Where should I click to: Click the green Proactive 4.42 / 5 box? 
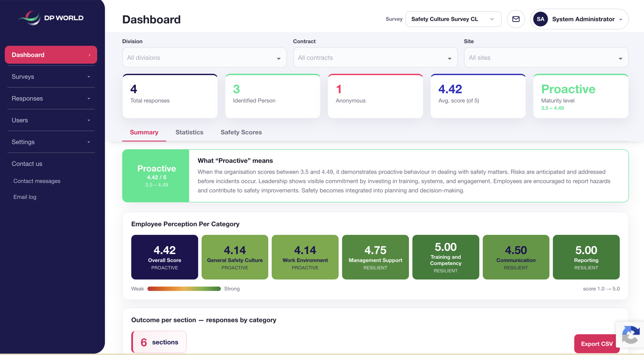[x=156, y=176]
